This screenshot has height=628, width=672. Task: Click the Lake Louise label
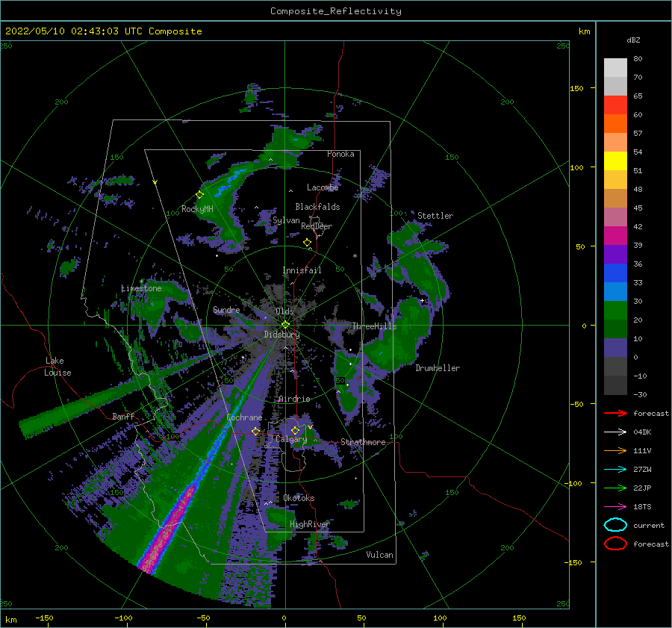point(57,367)
